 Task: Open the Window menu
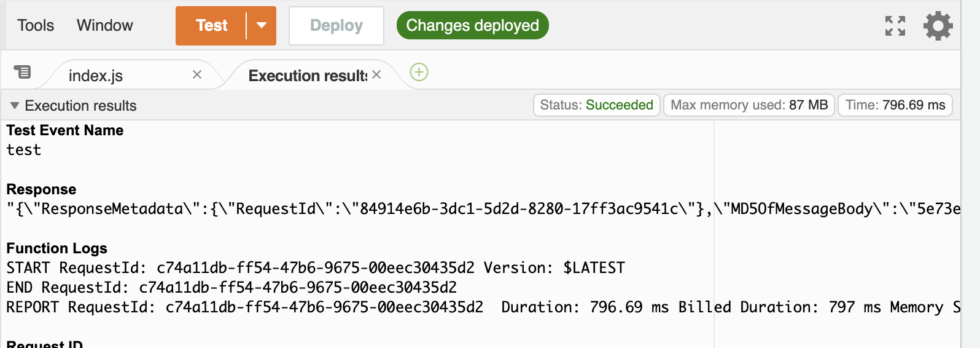point(105,25)
